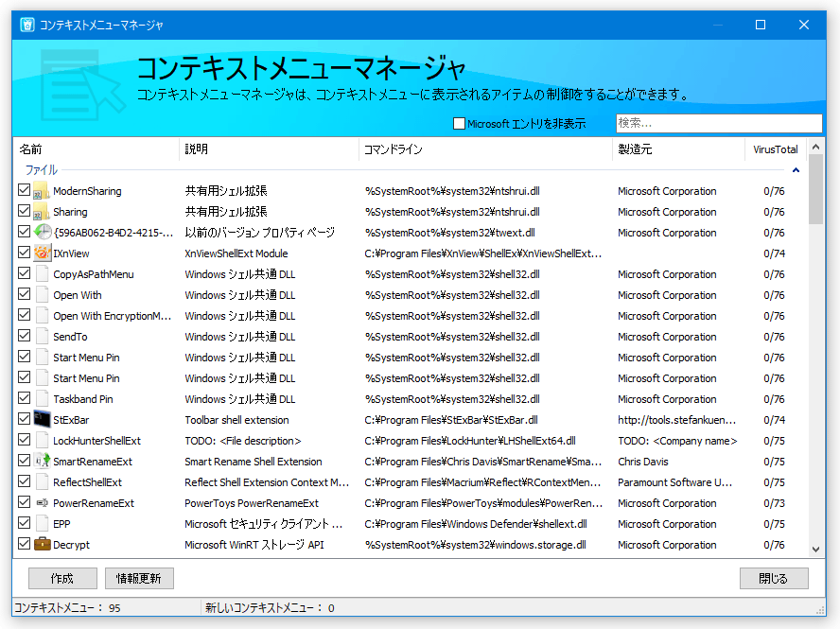Click the previous versions clock icon
Image resolution: width=840 pixels, height=629 pixels.
pyautogui.click(x=42, y=233)
